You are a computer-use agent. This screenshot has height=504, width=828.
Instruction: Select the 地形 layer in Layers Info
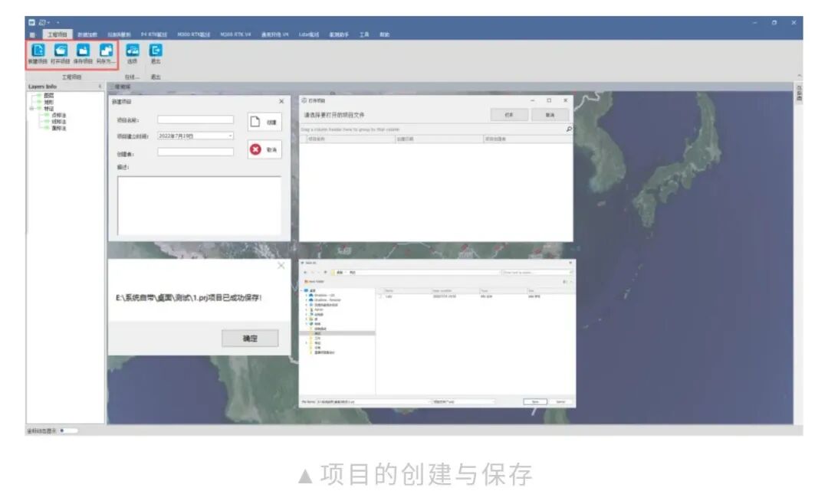[48, 103]
